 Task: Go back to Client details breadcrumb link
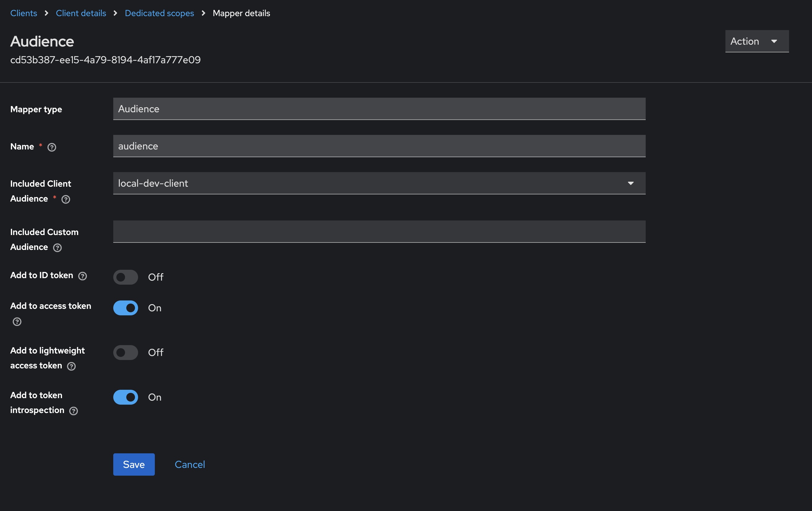coord(81,13)
